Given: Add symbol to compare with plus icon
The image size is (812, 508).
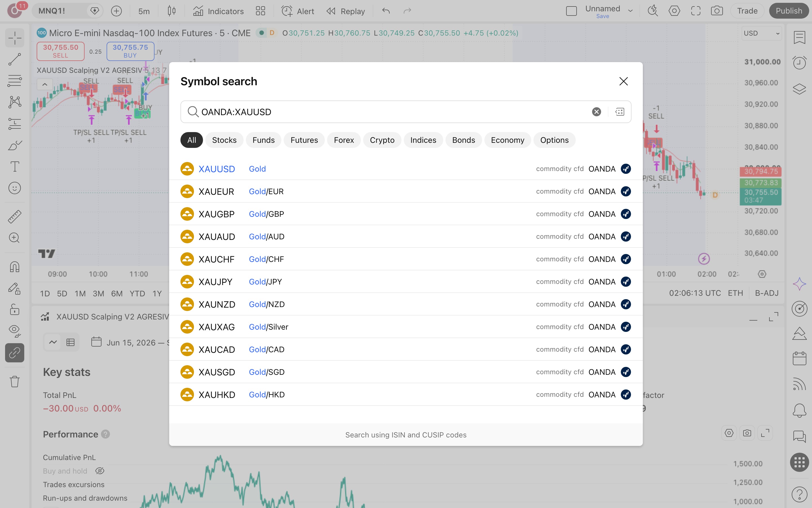Looking at the screenshot, I should click(x=116, y=11).
